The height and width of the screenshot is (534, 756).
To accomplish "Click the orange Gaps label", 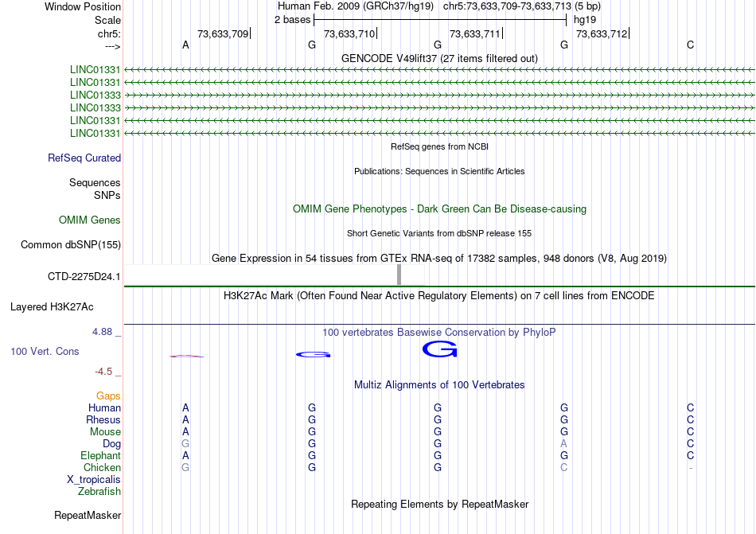I will pos(108,396).
